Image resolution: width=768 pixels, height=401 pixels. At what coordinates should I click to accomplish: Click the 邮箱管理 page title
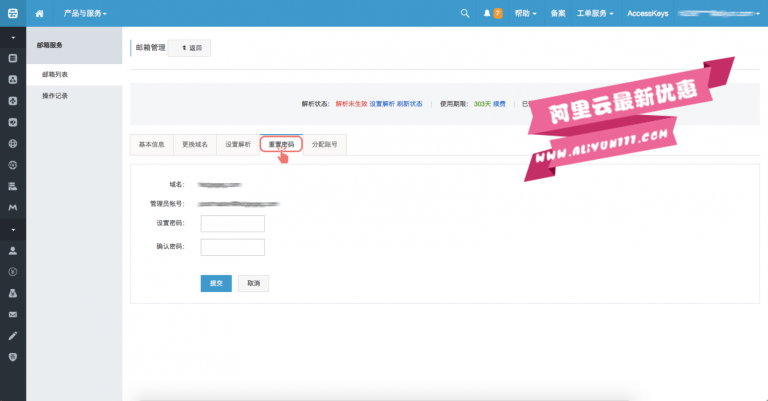(150, 47)
